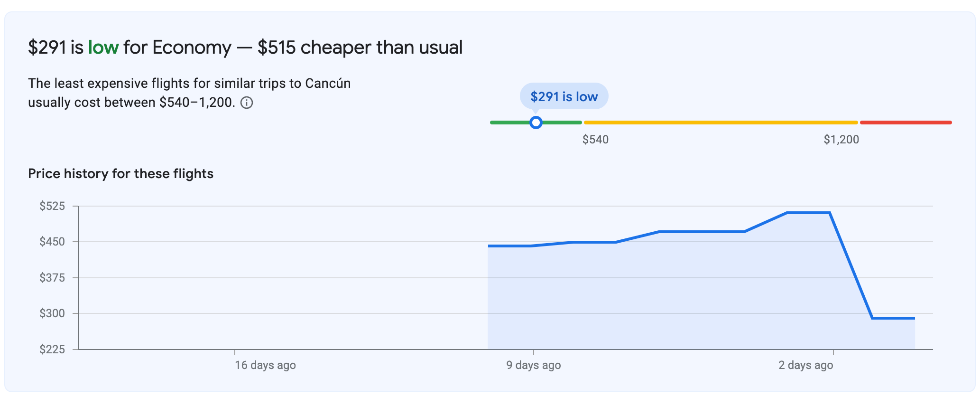Click the left starting point of the price line
The width and height of the screenshot is (980, 397).
click(x=489, y=246)
